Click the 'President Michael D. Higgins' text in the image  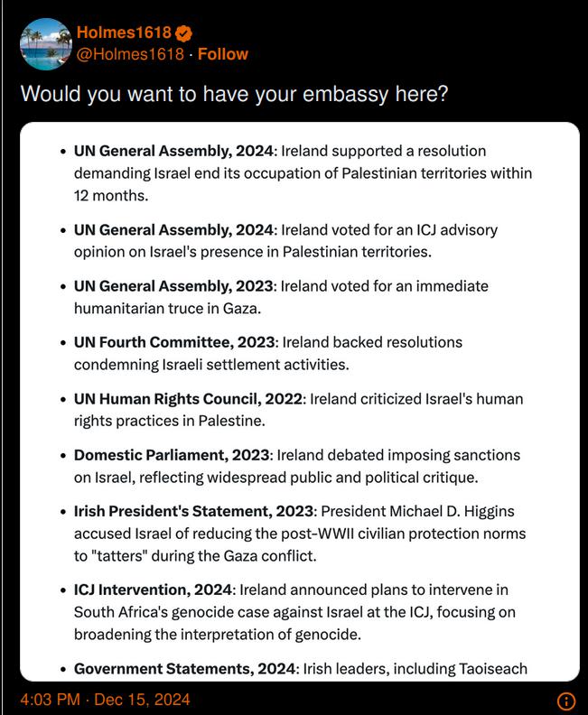417,511
